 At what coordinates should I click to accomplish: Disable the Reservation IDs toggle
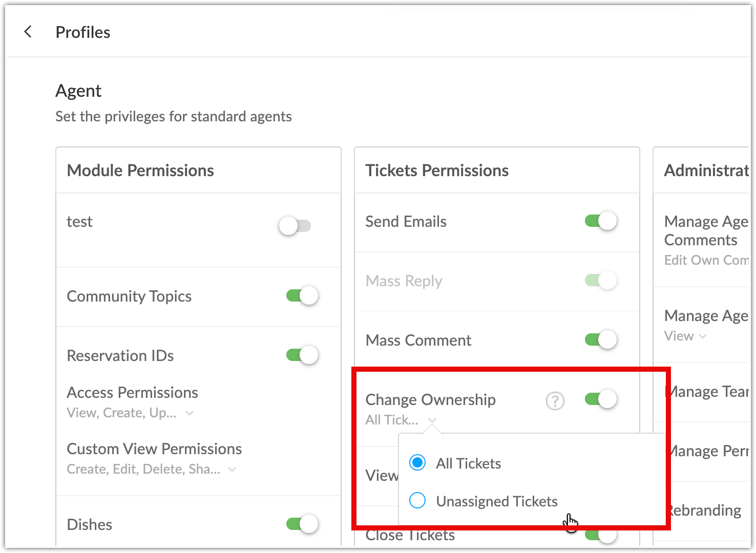302,355
